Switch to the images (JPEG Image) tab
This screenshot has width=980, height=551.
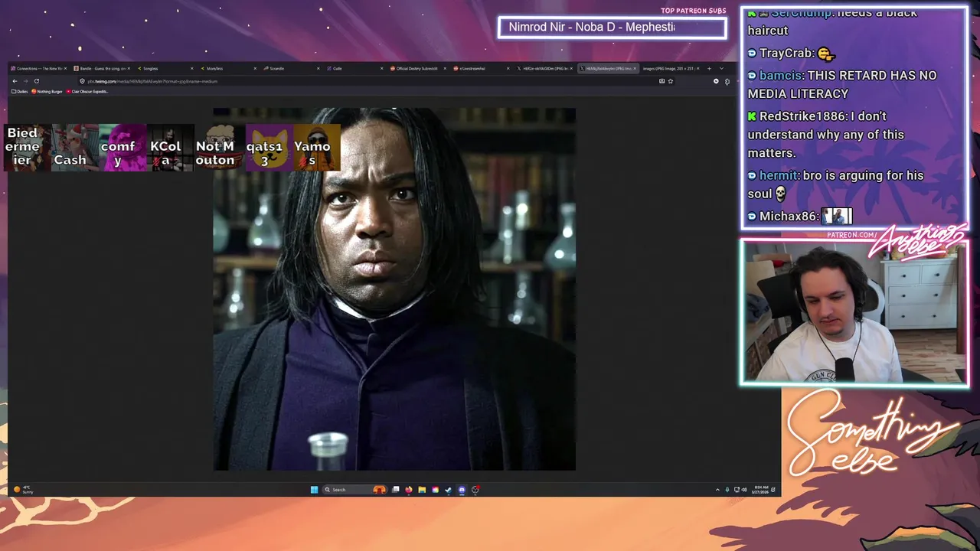tap(670, 68)
